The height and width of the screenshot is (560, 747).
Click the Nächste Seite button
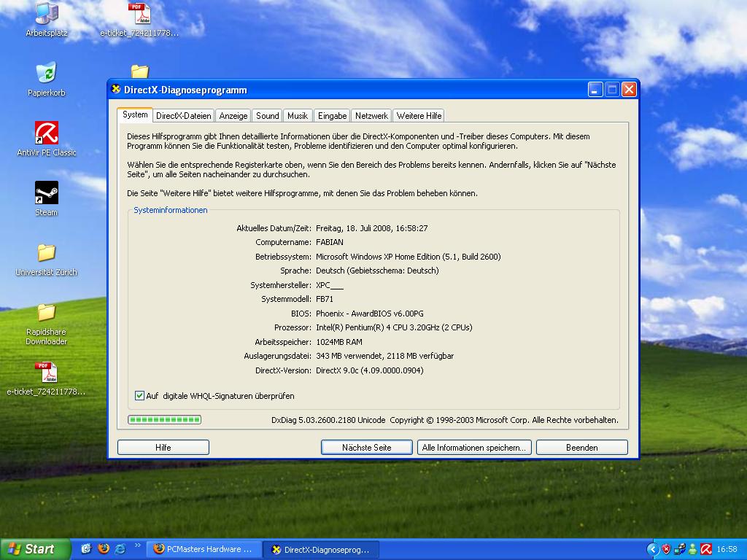[366, 447]
